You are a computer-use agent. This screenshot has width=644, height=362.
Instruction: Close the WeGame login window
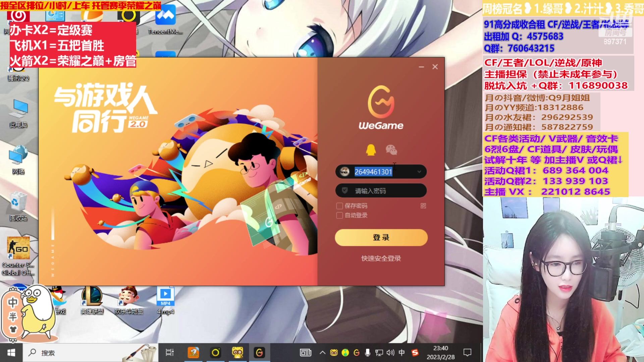tap(435, 67)
